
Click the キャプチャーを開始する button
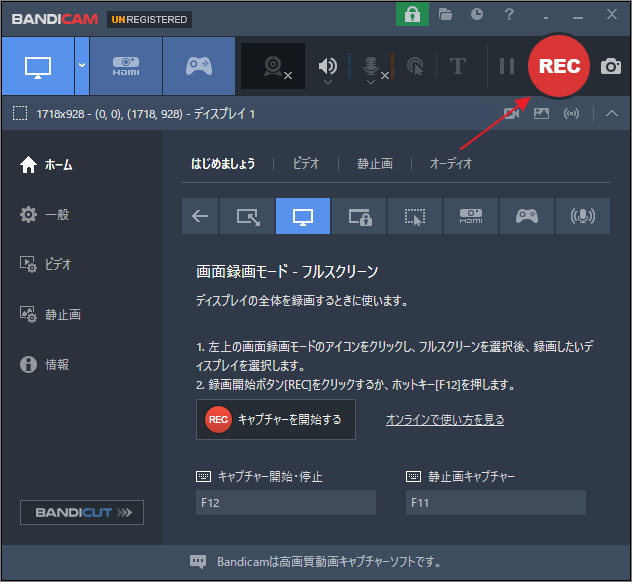[276, 420]
